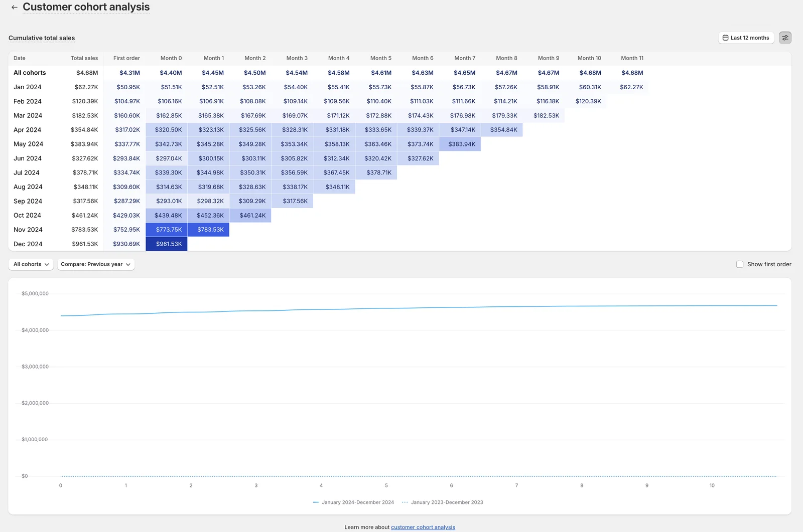The height and width of the screenshot is (532, 803).
Task: Click the First order column header
Action: pos(126,58)
